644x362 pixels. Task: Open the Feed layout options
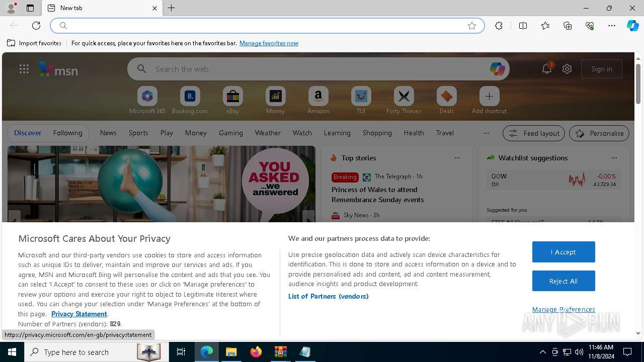[x=534, y=133]
